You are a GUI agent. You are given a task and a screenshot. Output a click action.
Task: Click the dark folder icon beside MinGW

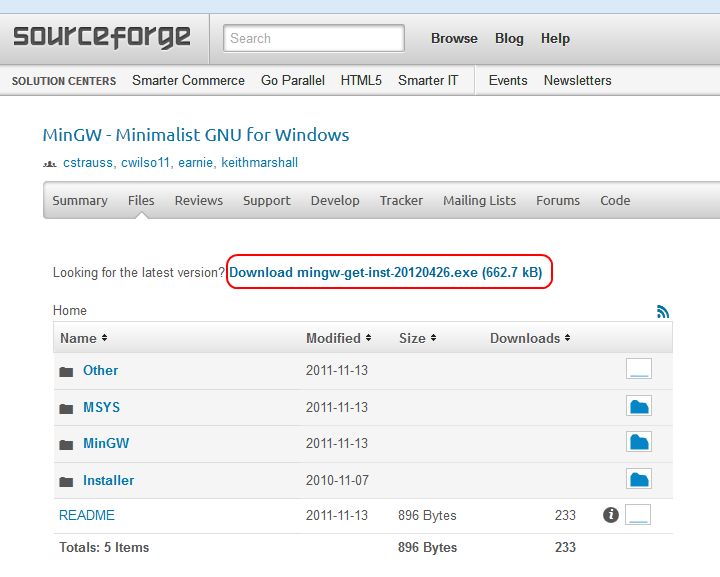[66, 444]
